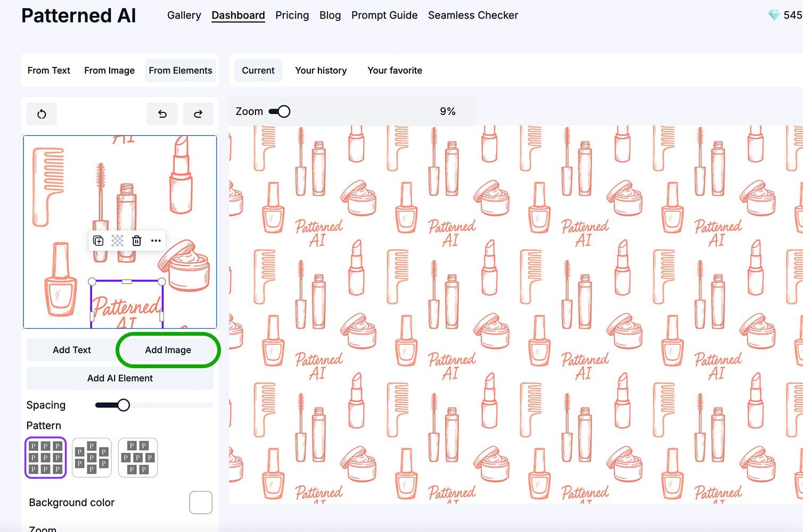
Task: Go to the Pricing page
Action: click(x=292, y=15)
